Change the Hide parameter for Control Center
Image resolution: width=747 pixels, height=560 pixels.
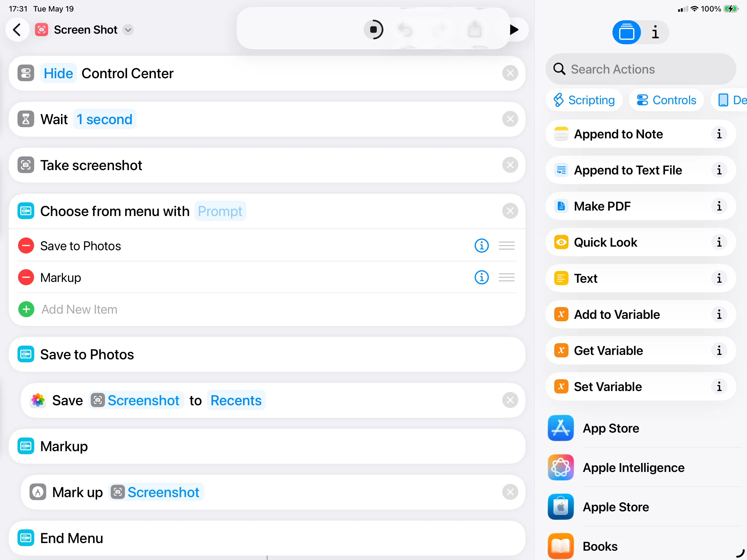coord(58,73)
